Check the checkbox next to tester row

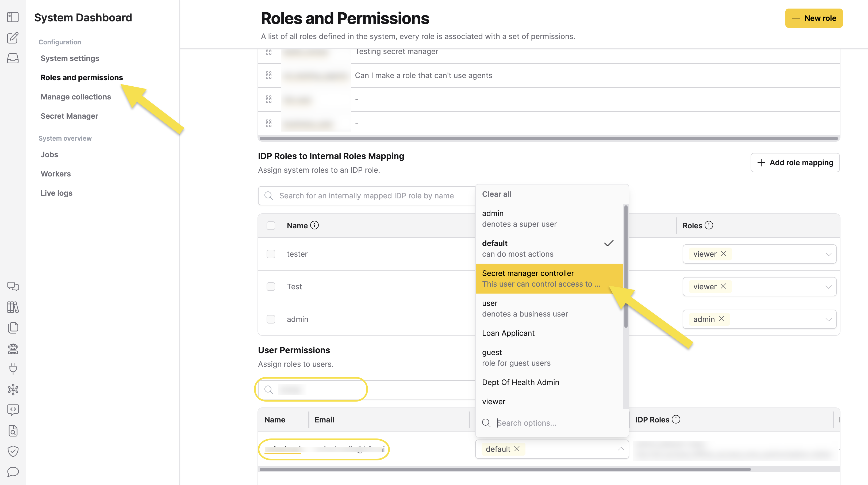tap(271, 254)
